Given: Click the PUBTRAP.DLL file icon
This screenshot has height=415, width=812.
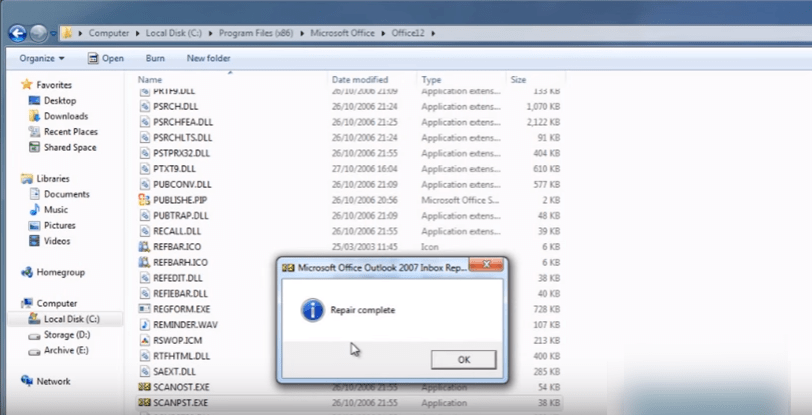Looking at the screenshot, I should click(145, 215).
